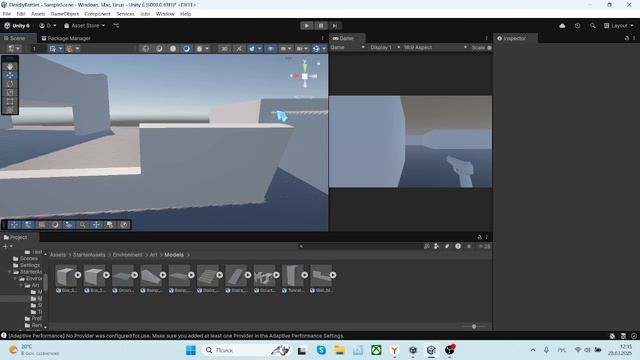
Task: Open the 16:9 Aspect dropdown
Action: pos(435,48)
